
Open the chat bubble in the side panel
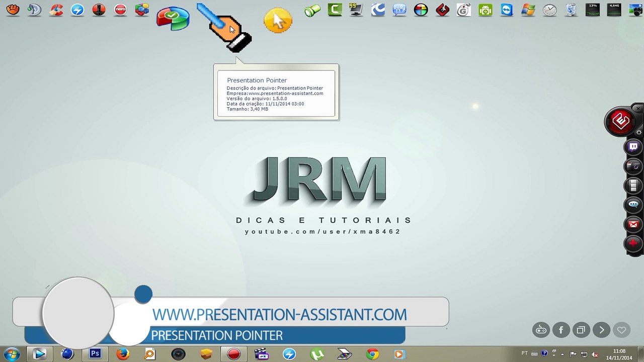pyautogui.click(x=633, y=205)
